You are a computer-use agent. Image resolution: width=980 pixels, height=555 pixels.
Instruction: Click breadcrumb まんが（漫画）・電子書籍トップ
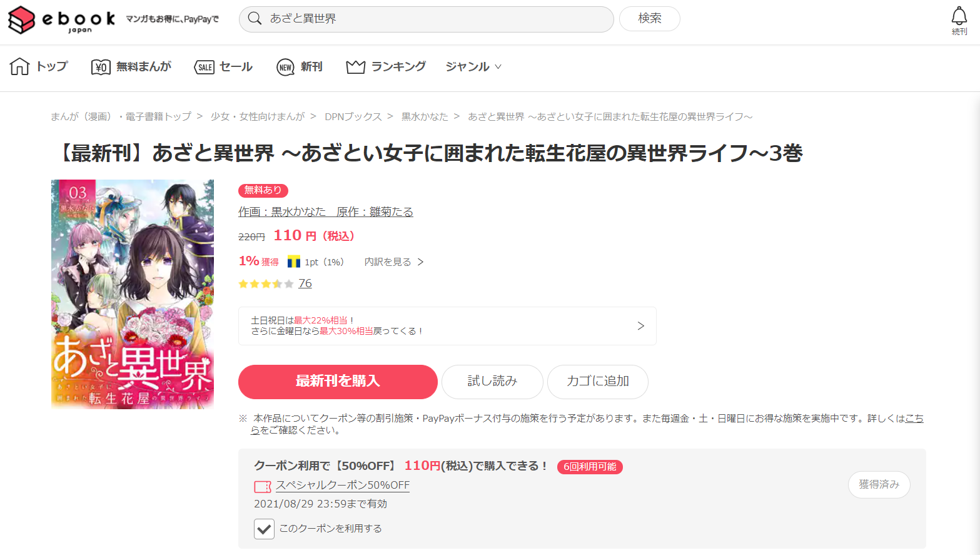pos(121,116)
